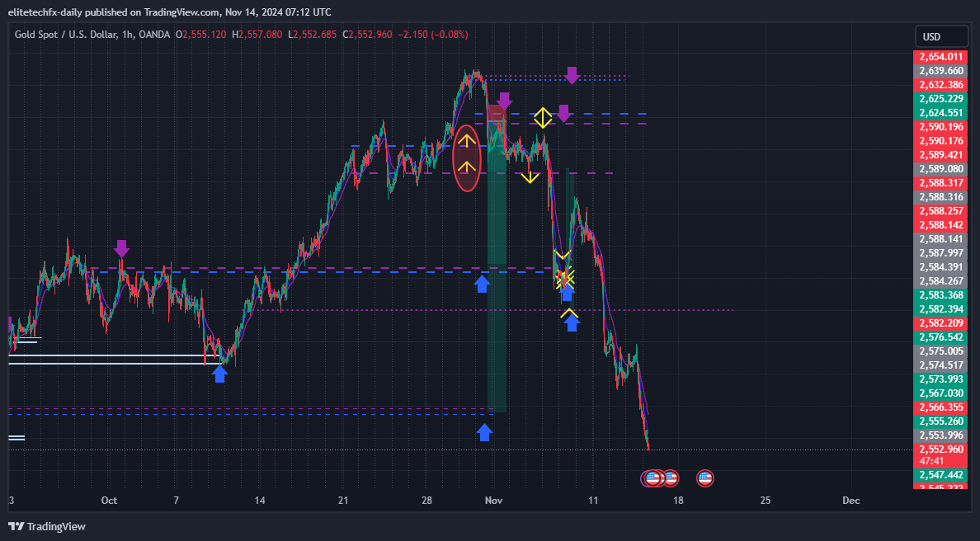The width and height of the screenshot is (980, 541).
Task: Click the 2,547.442 price label
Action: [x=940, y=475]
